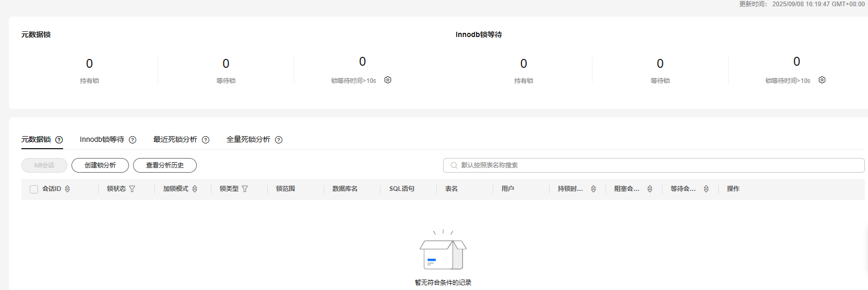This screenshot has width=868, height=290.
Task: Sort by 阻塞会 column
Action: coord(650,189)
